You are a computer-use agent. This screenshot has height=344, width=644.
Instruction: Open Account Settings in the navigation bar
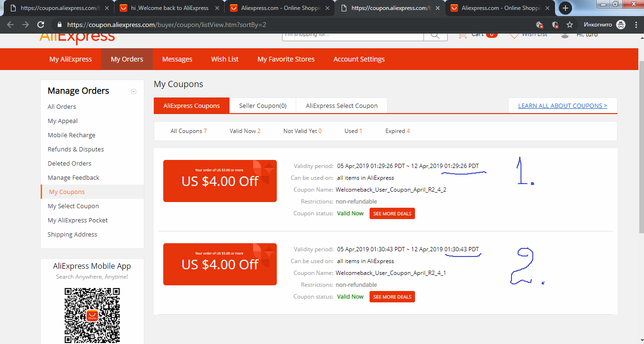359,59
